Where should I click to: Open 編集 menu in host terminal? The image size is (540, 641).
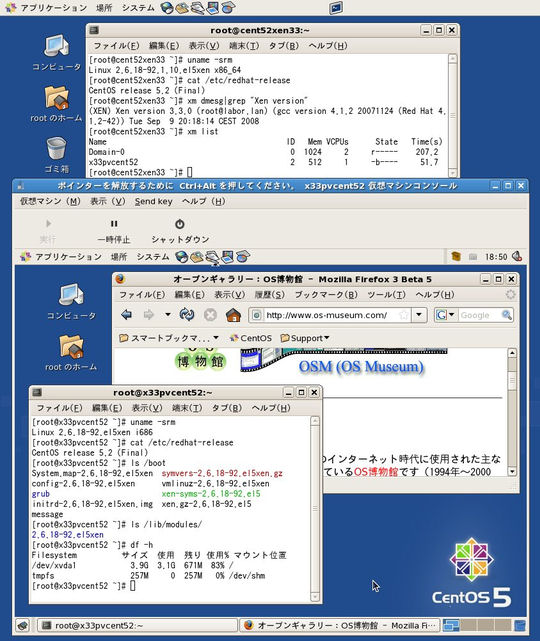(164, 46)
